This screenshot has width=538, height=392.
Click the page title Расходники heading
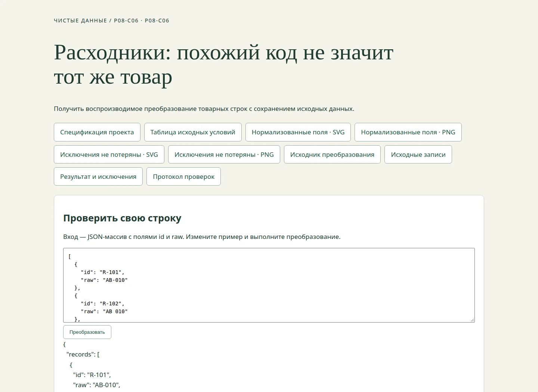click(223, 64)
